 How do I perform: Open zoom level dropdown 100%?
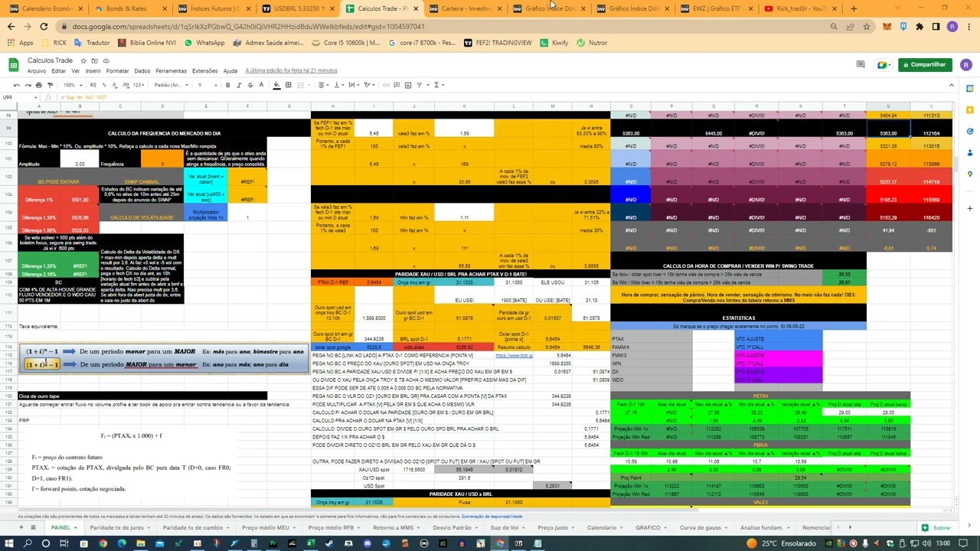click(x=73, y=85)
